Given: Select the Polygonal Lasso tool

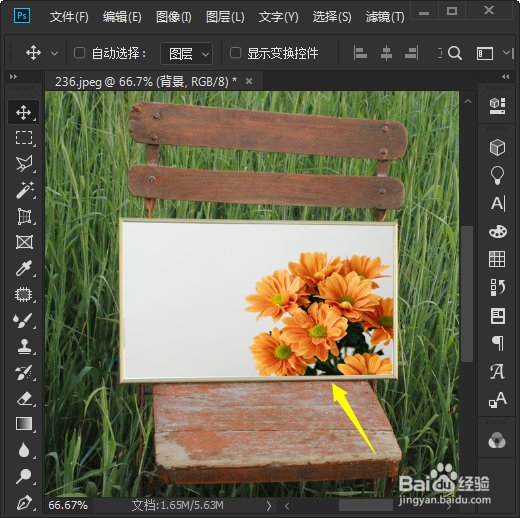Looking at the screenshot, I should [x=24, y=164].
